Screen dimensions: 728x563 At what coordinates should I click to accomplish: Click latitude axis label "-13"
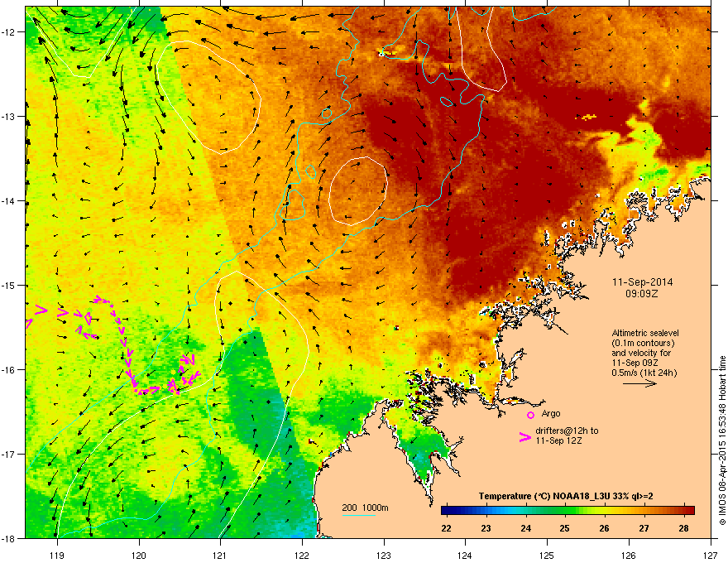pos(8,117)
